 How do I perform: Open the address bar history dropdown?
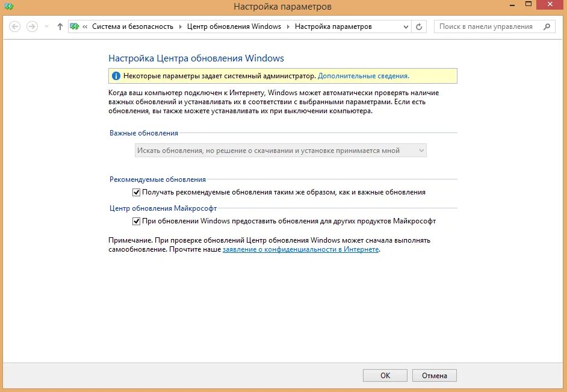(406, 26)
